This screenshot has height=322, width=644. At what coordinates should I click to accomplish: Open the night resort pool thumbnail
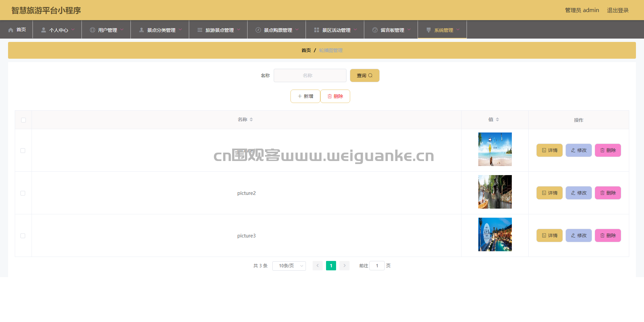coord(495,234)
